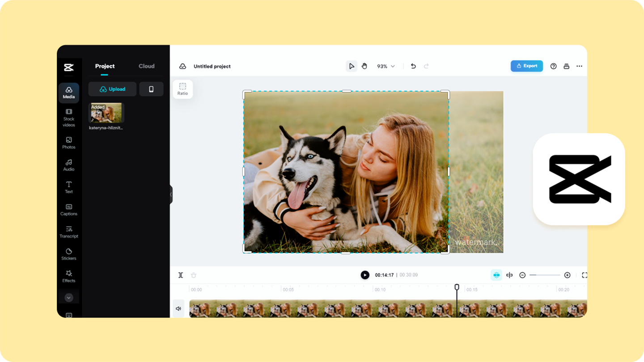644x362 pixels.
Task: Click the 00:10 mark on timeline ruler
Action: pos(380,290)
